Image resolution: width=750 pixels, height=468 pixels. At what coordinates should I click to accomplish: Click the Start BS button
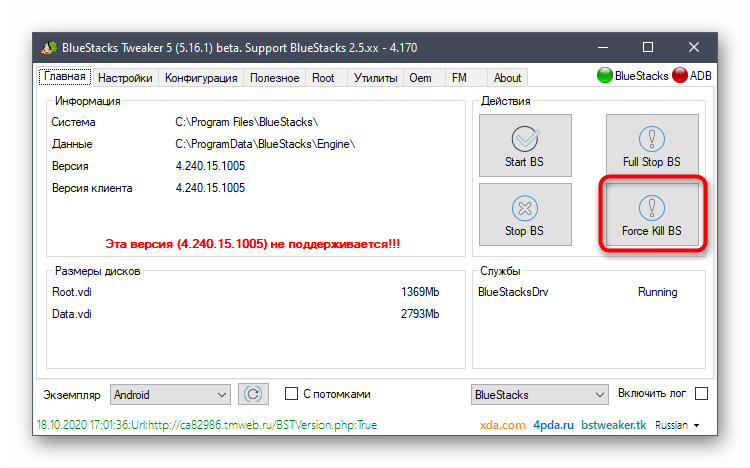click(x=525, y=145)
